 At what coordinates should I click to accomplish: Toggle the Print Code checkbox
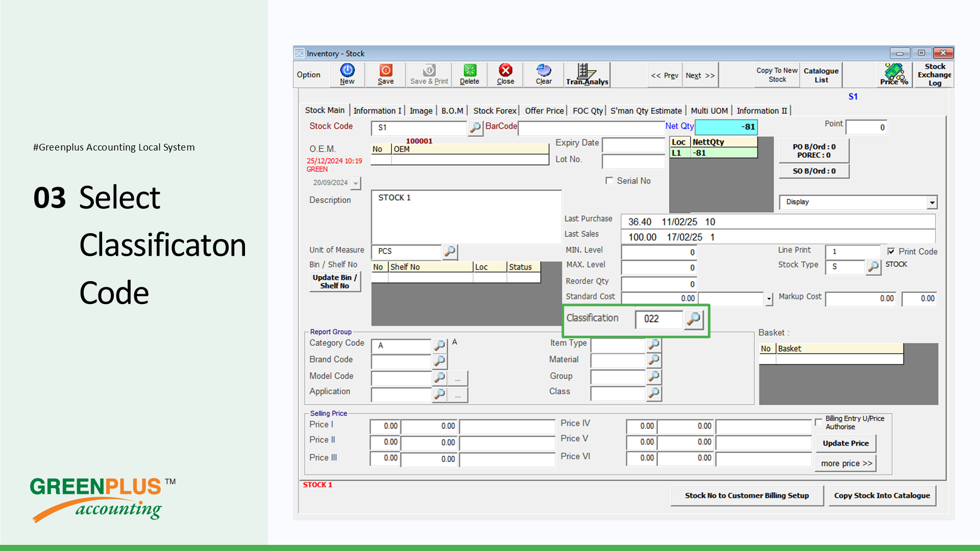891,251
